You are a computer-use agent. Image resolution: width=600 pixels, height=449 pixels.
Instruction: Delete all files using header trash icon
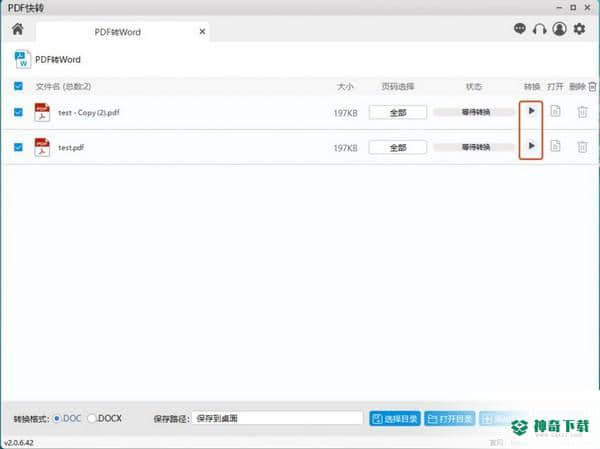[x=592, y=87]
